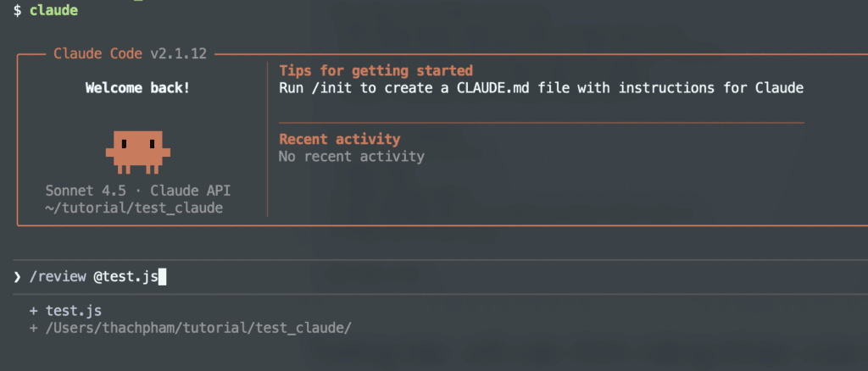Image resolution: width=868 pixels, height=371 pixels.
Task: Click the /review command text in the prompt
Action: click(x=57, y=276)
